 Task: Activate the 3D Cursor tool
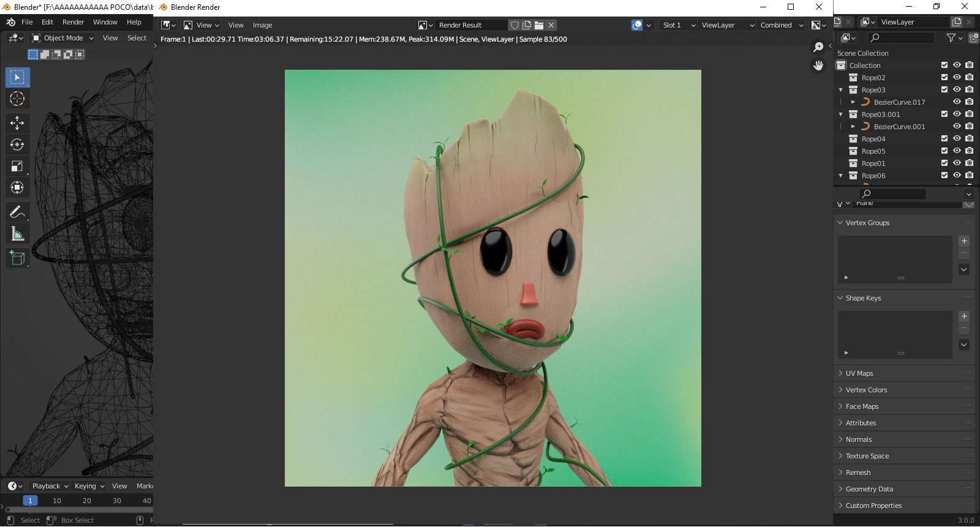click(17, 99)
